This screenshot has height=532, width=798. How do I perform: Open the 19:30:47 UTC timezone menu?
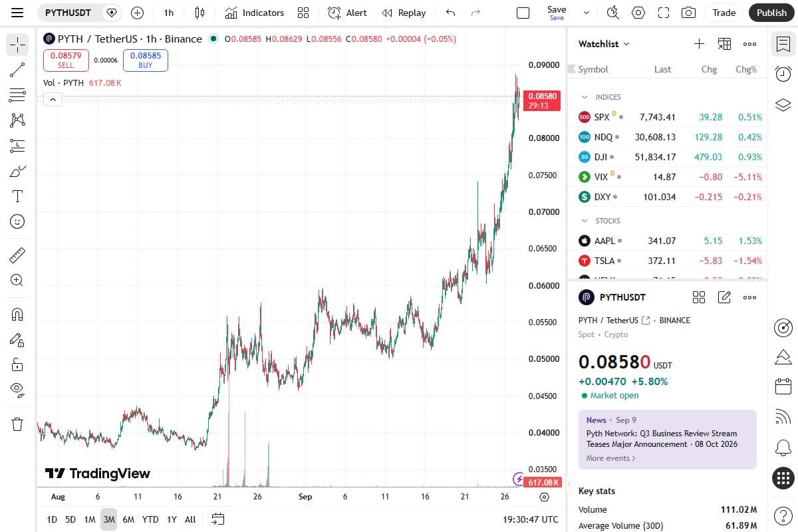tap(531, 519)
